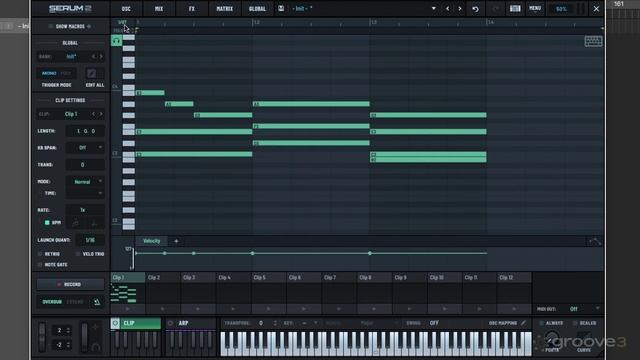Click the undo arrow icon
This screenshot has width=640, height=360.
pos(476,9)
